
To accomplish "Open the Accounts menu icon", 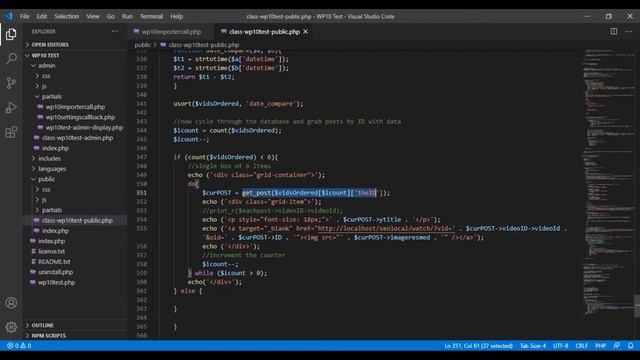I will tap(11, 303).
